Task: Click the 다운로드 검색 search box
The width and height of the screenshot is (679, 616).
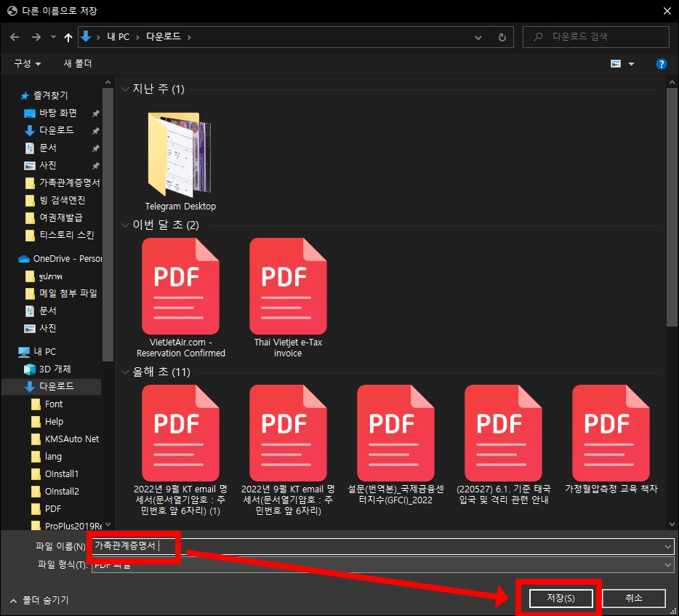Action: tap(596, 37)
